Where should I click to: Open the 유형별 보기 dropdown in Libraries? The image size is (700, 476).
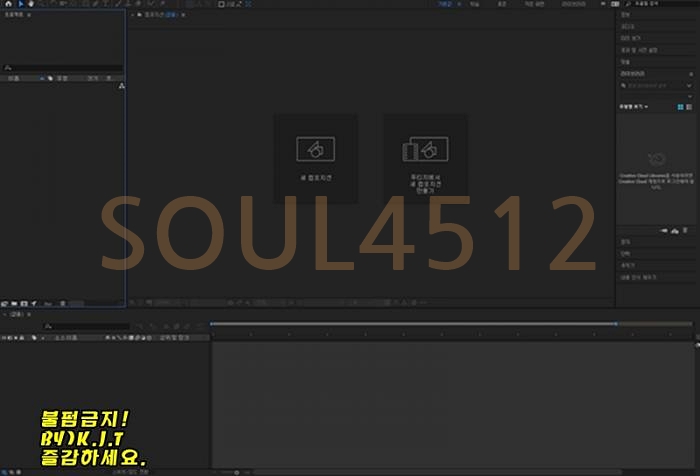pos(633,106)
